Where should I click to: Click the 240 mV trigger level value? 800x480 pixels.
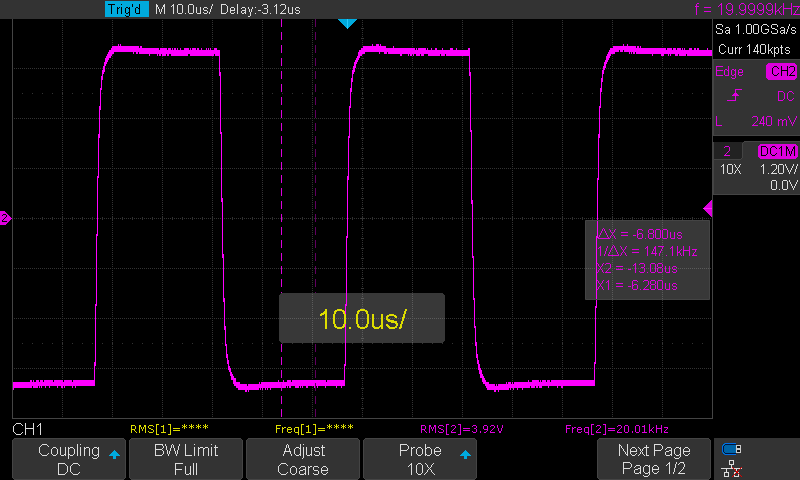[x=773, y=121]
